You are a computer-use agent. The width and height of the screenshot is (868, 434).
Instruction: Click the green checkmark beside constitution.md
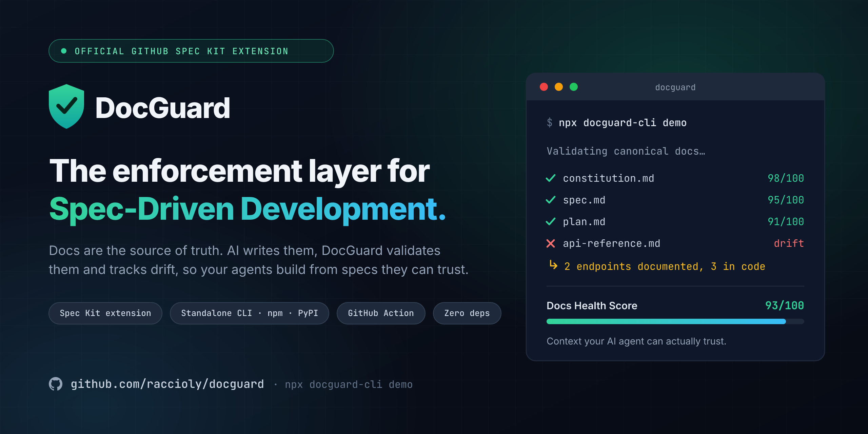tap(551, 178)
